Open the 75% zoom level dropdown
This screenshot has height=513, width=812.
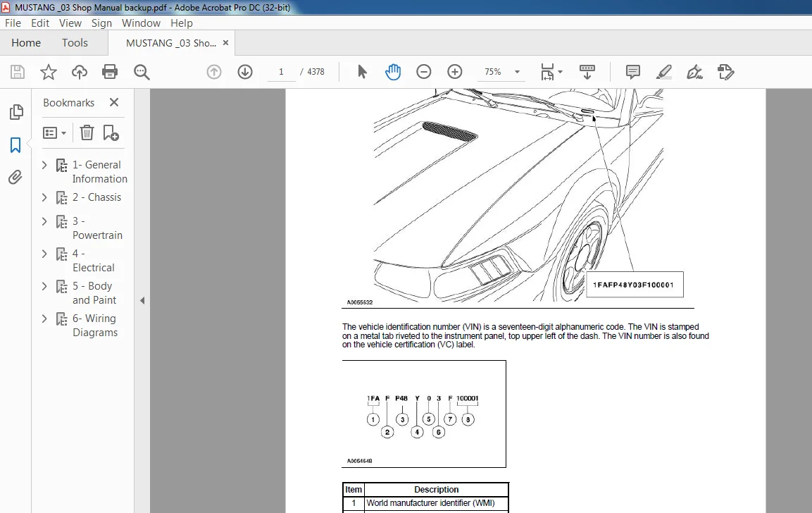517,72
